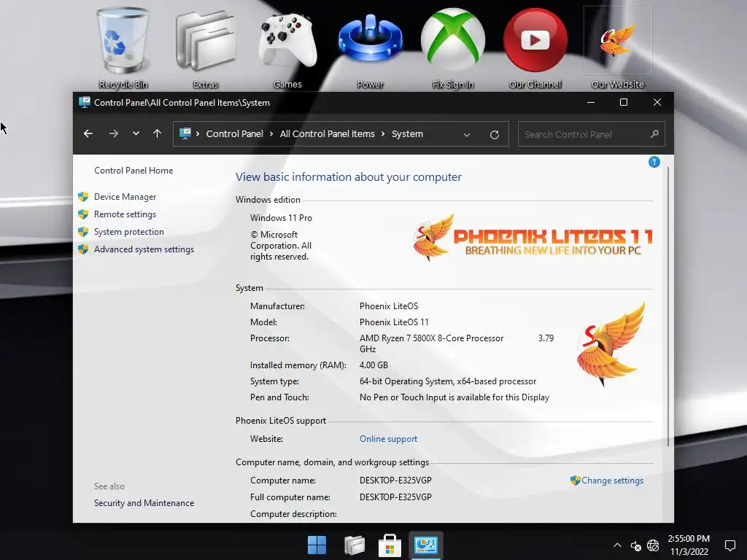747x560 pixels.
Task: Maximize the System window
Action: coord(624,102)
